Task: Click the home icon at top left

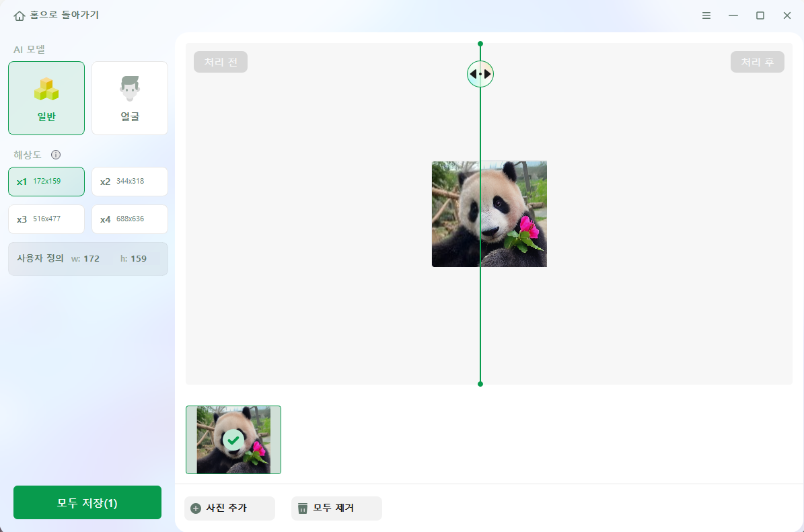Action: click(20, 16)
